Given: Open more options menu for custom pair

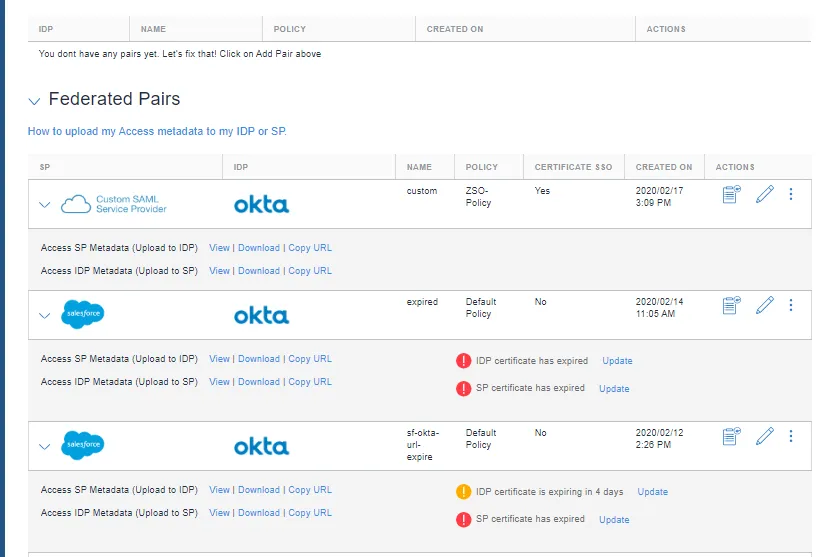Looking at the screenshot, I should coord(791,194).
